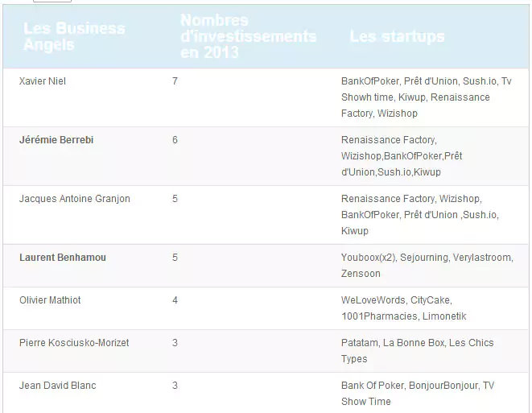Click the bold name Jérémie Berrebi
Screen dimensions: 532x413
[56, 140]
